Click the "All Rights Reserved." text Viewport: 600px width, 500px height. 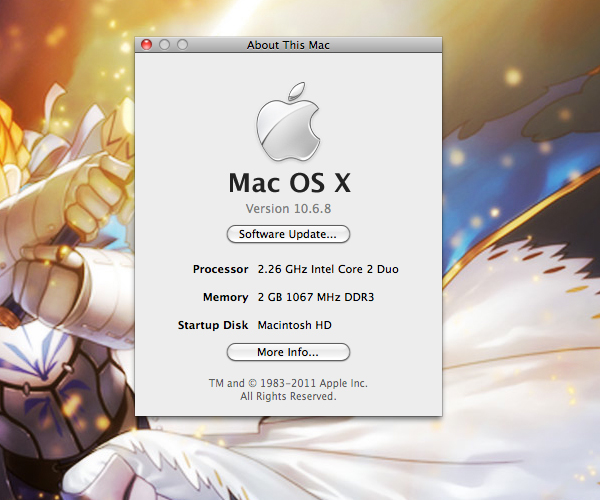tap(288, 396)
